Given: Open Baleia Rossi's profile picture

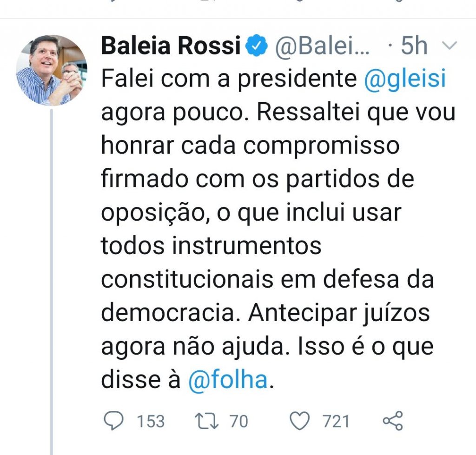Looking at the screenshot, I should click(x=52, y=70).
